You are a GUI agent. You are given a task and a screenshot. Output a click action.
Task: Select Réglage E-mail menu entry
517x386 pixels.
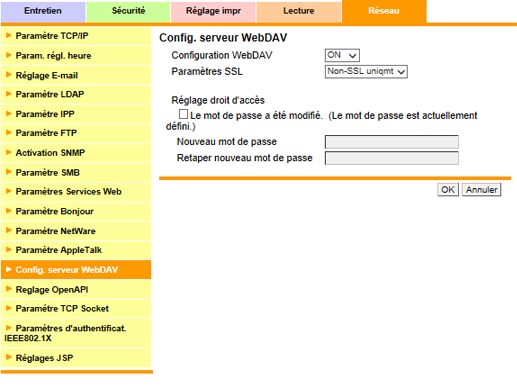pos(76,75)
